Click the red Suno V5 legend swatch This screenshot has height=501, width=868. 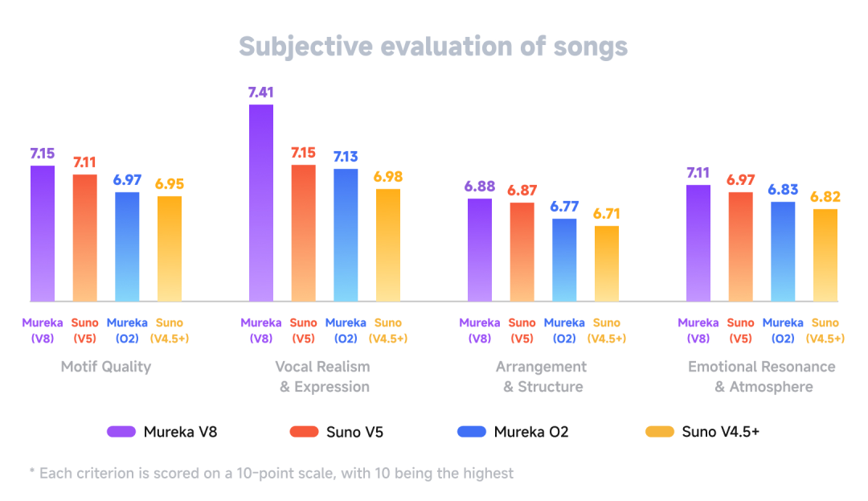[303, 432]
